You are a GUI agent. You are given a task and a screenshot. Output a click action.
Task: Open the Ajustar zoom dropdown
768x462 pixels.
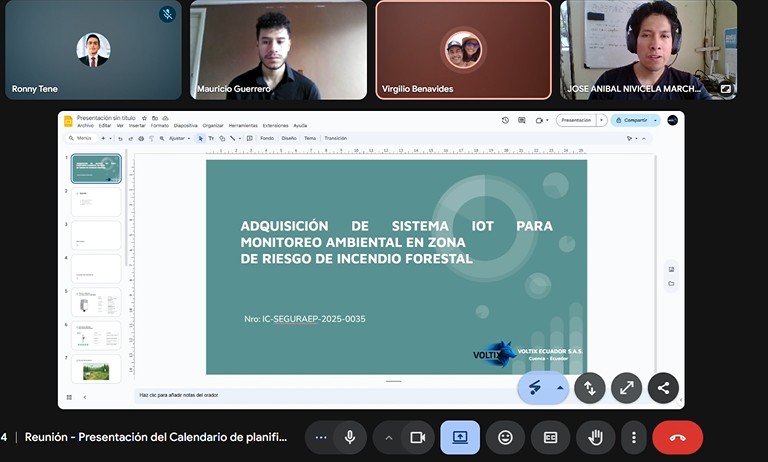click(x=179, y=139)
